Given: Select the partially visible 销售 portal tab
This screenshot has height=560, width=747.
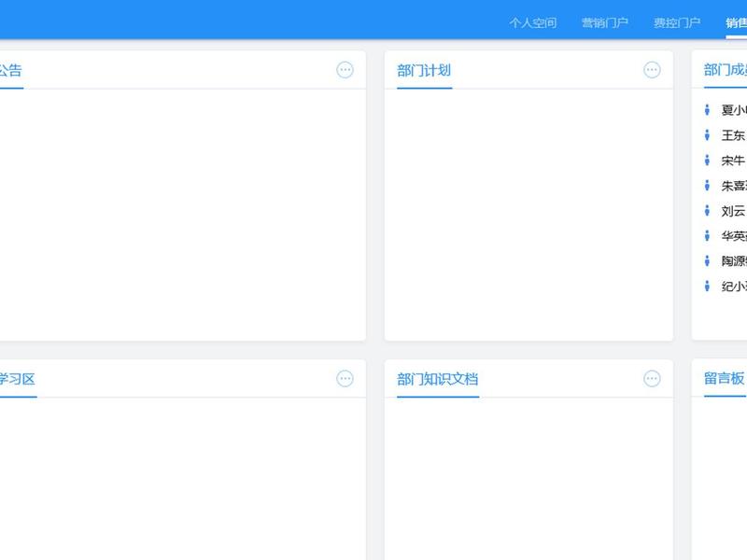Looking at the screenshot, I should tap(736, 22).
